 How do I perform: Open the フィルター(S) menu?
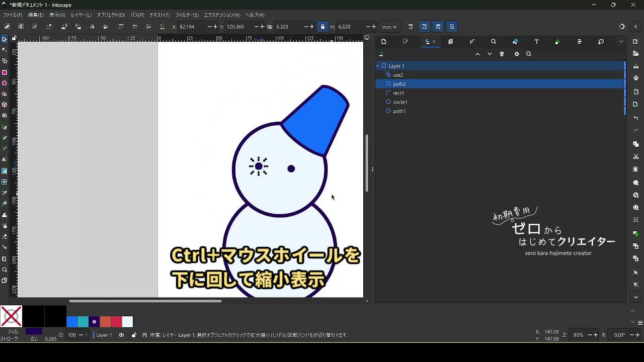pyautogui.click(x=187, y=15)
